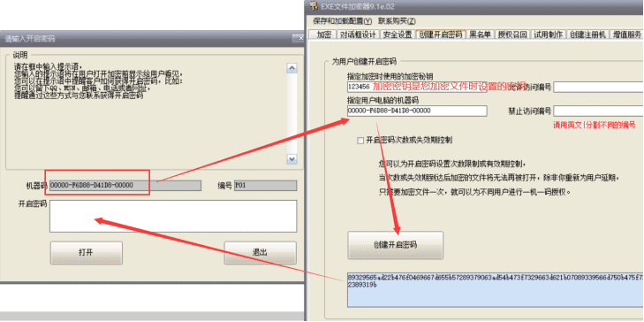This screenshot has width=644, height=322.
Task: Switch to the 创建注册机 tab
Action: click(x=588, y=34)
